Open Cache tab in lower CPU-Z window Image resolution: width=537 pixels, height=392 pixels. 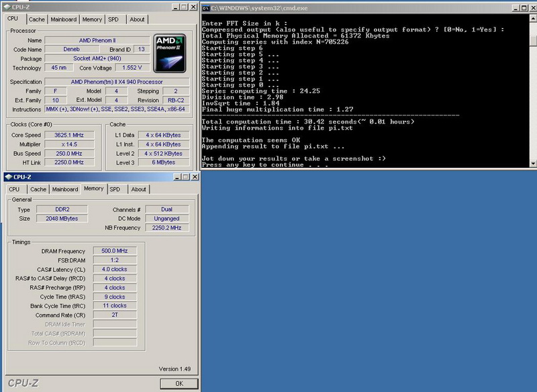pos(38,189)
